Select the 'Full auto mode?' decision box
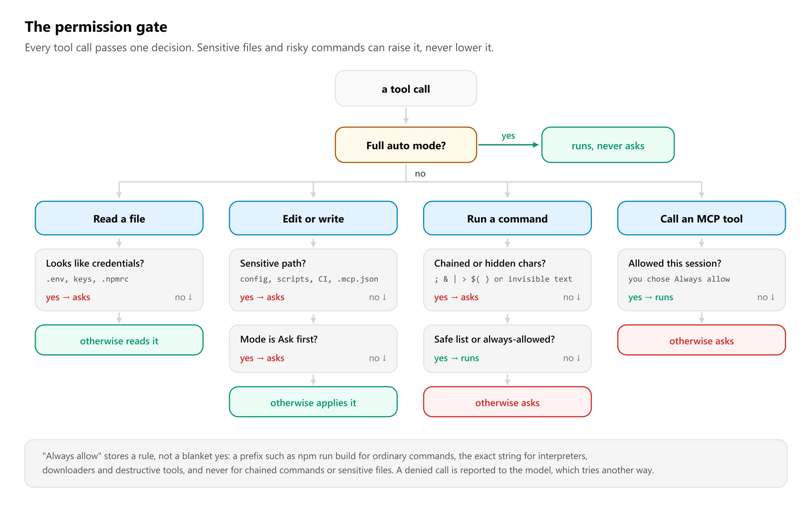 click(x=406, y=145)
